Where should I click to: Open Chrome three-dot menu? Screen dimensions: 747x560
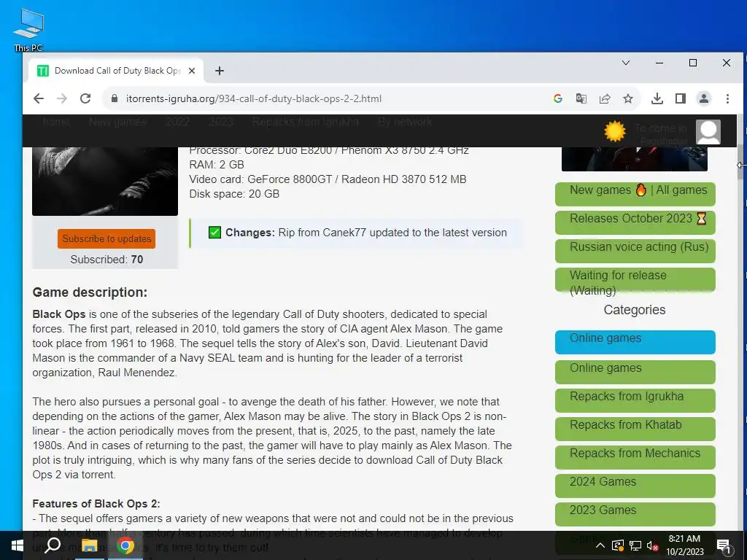(727, 98)
